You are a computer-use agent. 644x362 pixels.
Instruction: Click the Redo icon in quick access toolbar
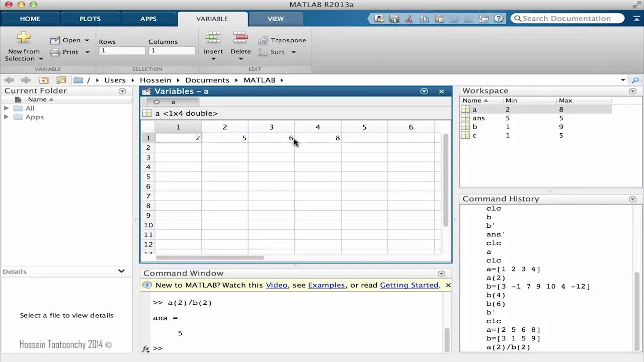(468, 19)
